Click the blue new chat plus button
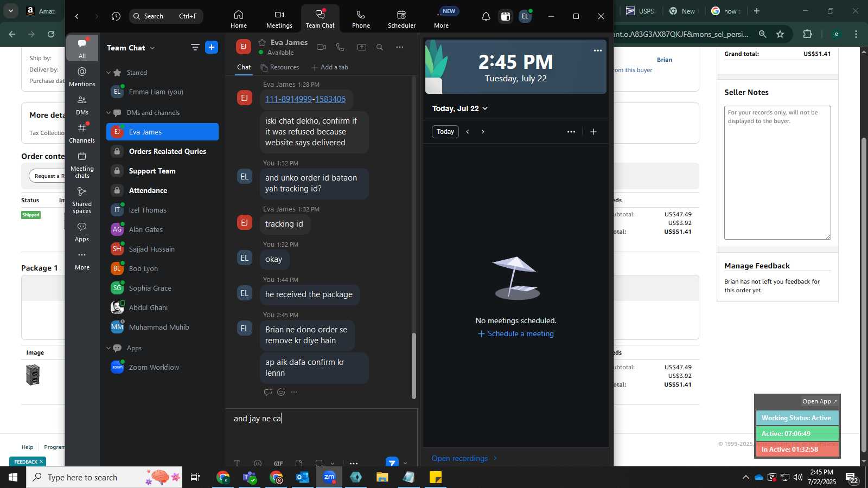Screen dimensions: 868x488 coord(212,47)
